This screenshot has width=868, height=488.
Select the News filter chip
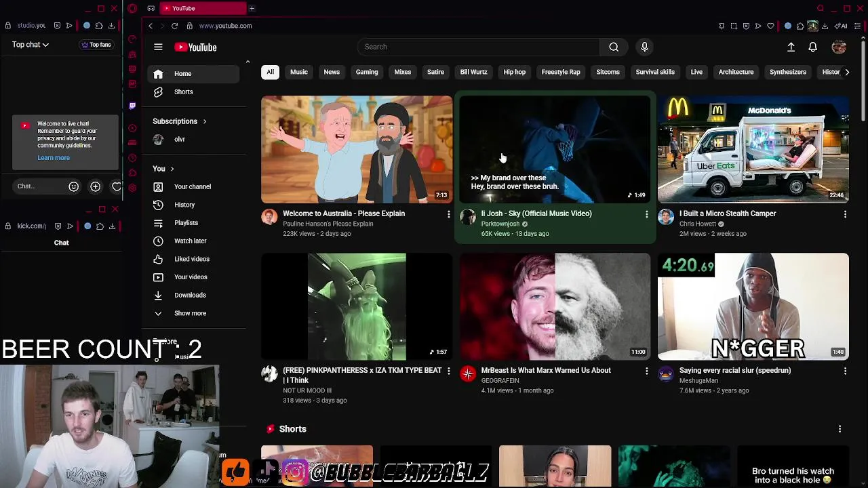point(332,72)
